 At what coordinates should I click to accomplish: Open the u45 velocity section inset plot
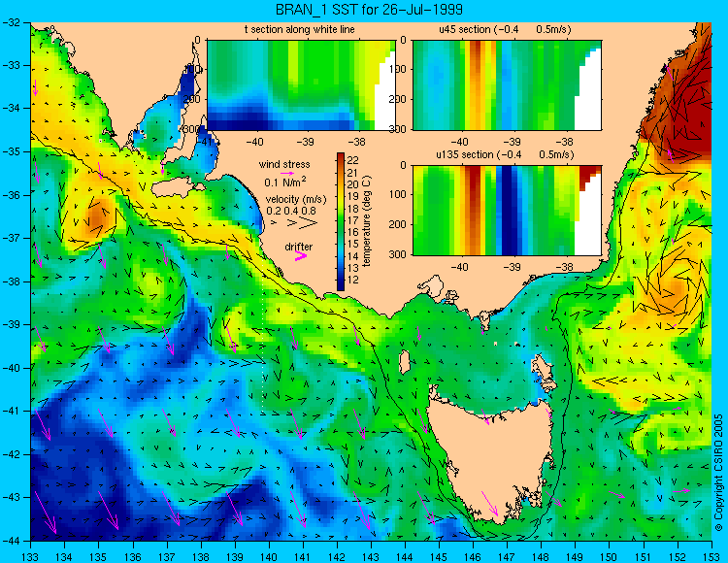pos(507,85)
